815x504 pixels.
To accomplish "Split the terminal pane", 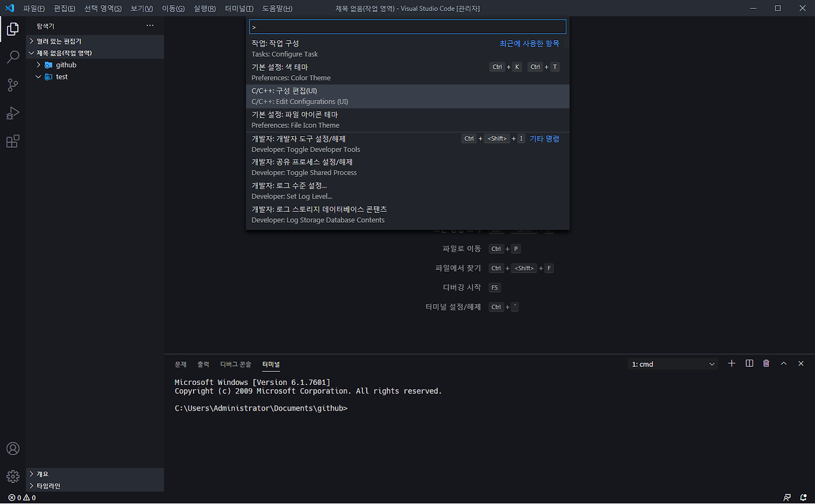I will coord(749,363).
